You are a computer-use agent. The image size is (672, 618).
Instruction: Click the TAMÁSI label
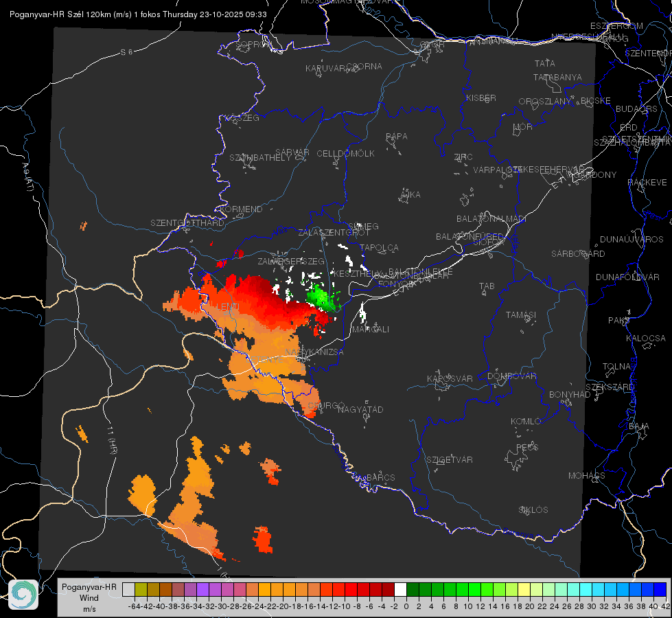(521, 315)
